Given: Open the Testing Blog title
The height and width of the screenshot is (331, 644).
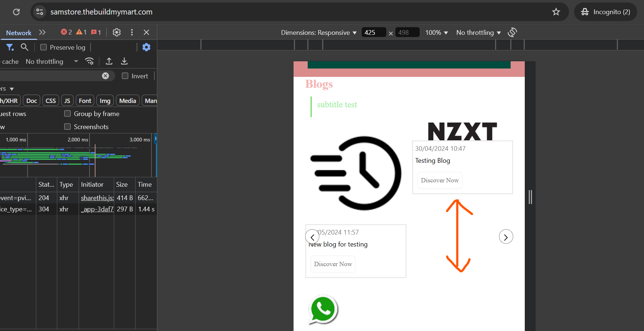Looking at the screenshot, I should click(x=433, y=161).
